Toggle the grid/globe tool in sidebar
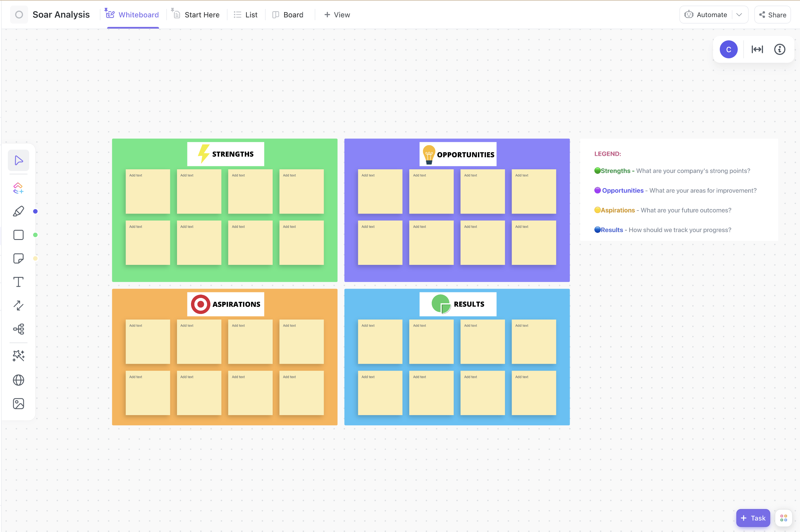Screen dimensions: 800x532 point(19,380)
